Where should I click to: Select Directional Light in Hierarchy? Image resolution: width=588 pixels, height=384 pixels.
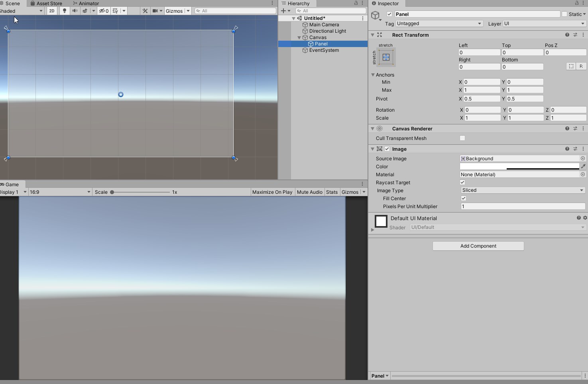click(x=328, y=31)
